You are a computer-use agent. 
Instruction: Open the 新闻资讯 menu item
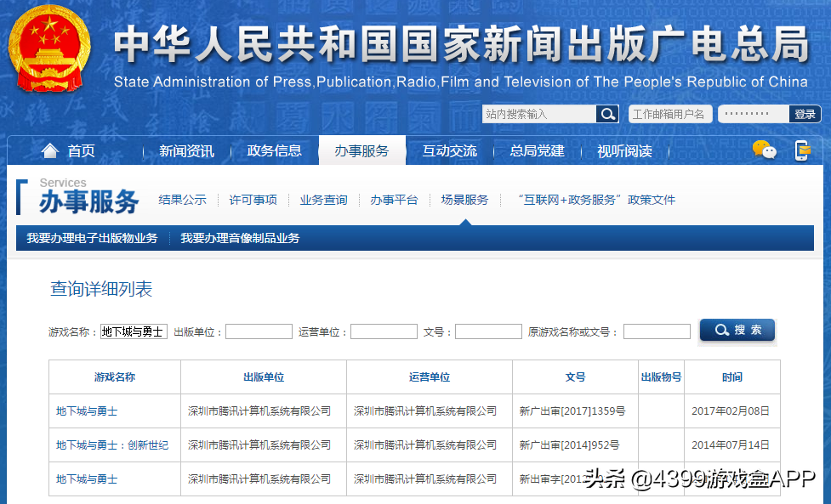[186, 151]
